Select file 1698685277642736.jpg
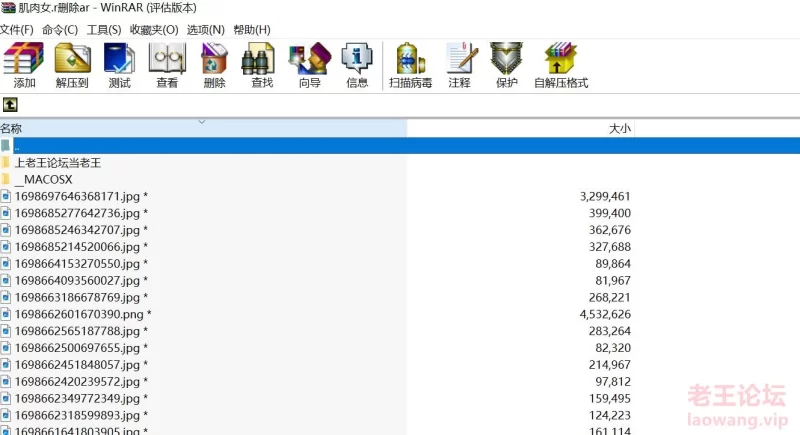Viewport: 800px width, 435px height. [81, 213]
